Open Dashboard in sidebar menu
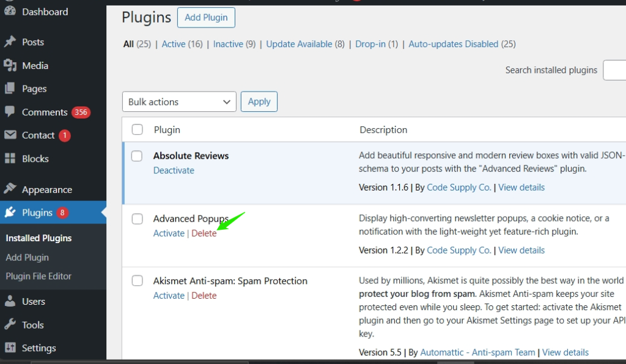This screenshot has width=626, height=364. tap(45, 12)
